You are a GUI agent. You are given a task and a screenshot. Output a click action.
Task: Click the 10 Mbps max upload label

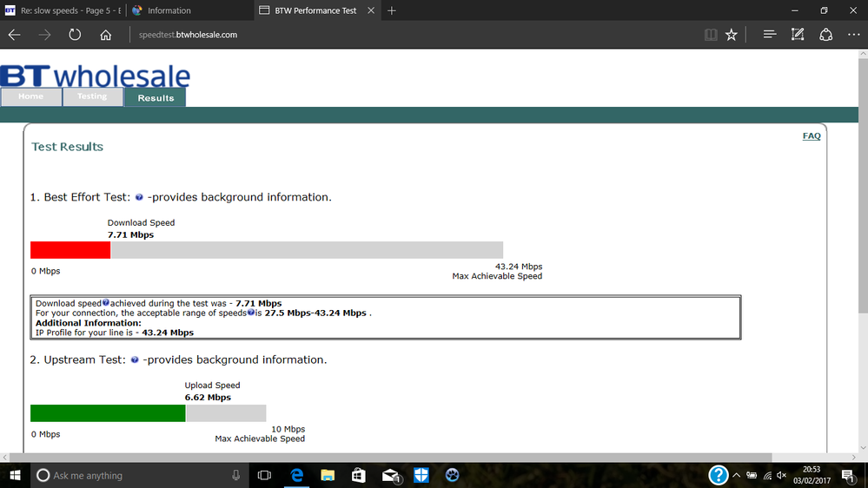pos(288,429)
